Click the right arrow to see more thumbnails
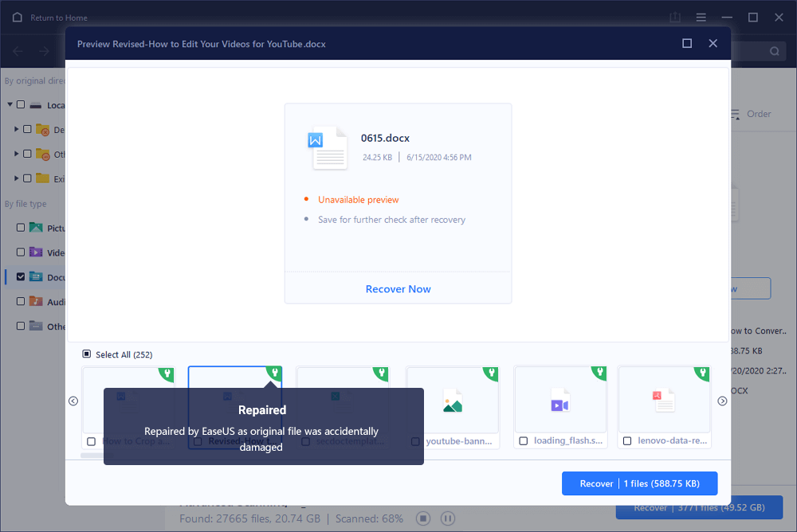Image resolution: width=797 pixels, height=532 pixels. point(722,401)
